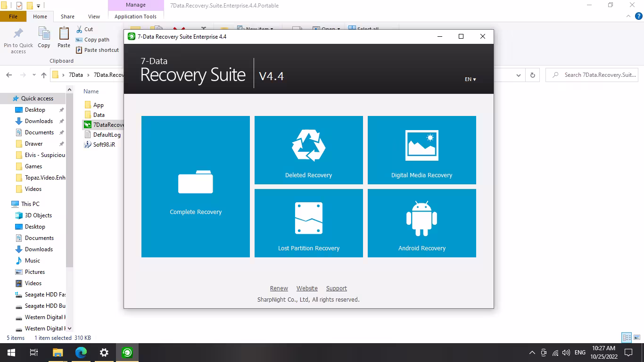Switch to the Home ribbon tab
This screenshot has width=644, height=362.
click(40, 16)
